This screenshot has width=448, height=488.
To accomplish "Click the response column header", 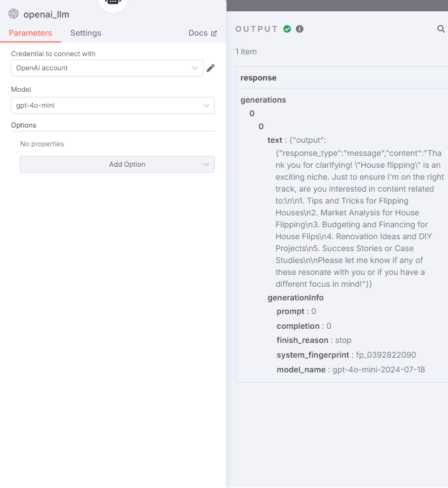I will point(258,78).
